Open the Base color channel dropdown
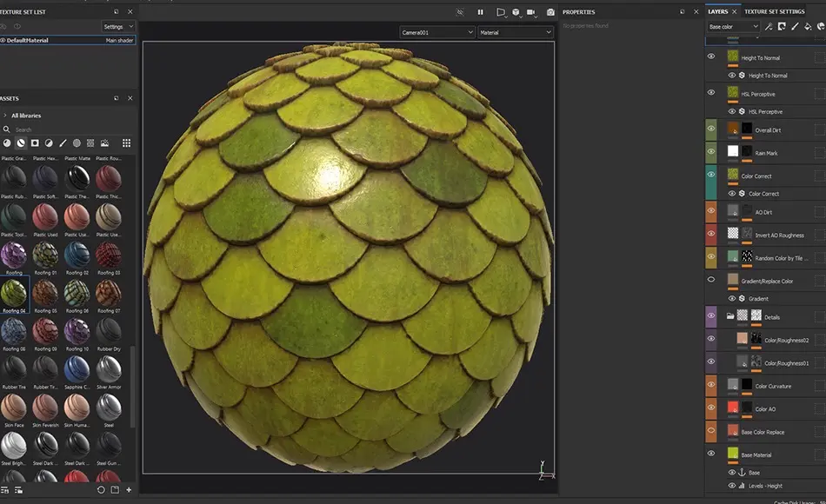This screenshot has width=826, height=504. click(733, 26)
